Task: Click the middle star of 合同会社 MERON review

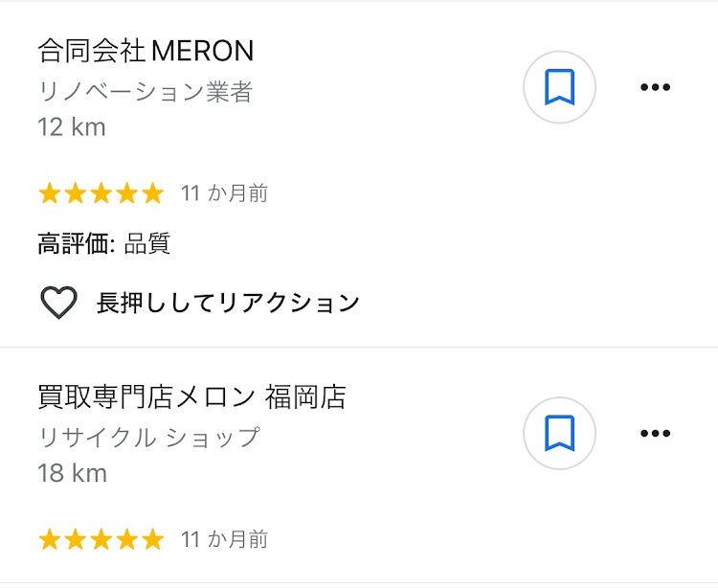Action: coord(101,194)
